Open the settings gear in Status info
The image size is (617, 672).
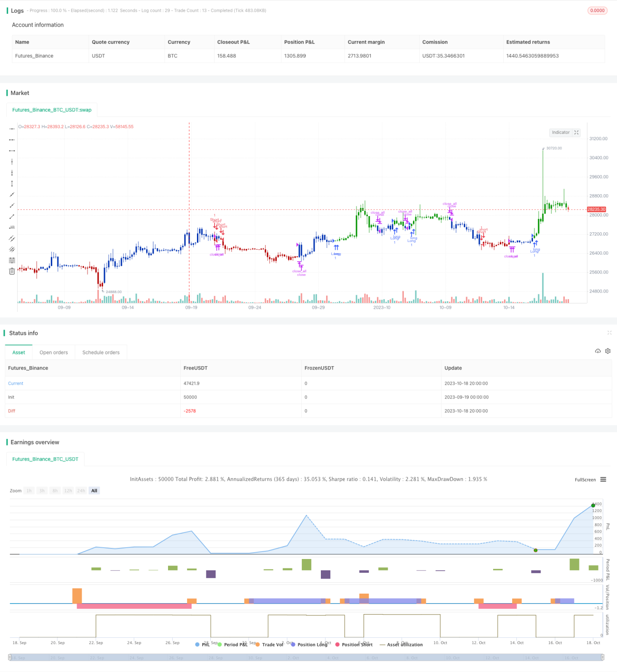(x=608, y=351)
